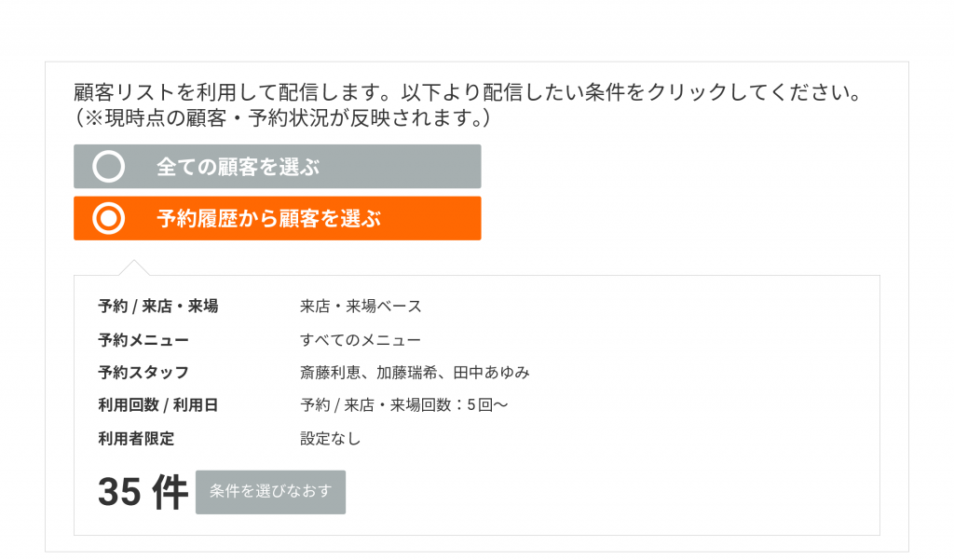Click the 来店・来場ベース value
This screenshot has width=954, height=560.
point(361,307)
